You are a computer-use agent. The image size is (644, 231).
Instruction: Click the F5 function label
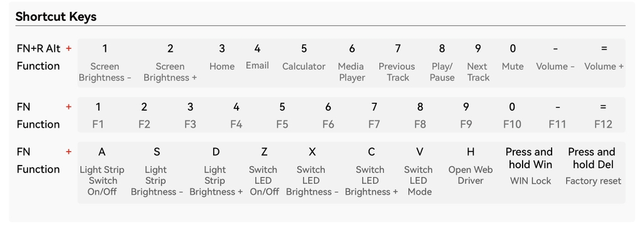(282, 124)
